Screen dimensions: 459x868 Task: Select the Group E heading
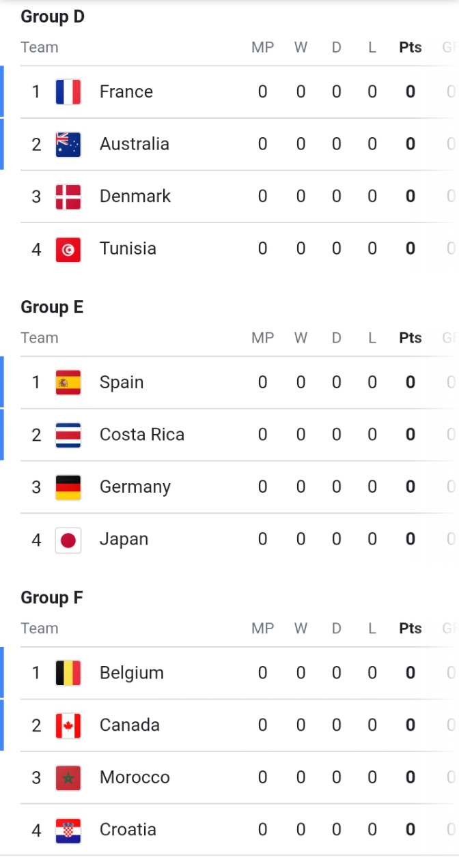[52, 307]
